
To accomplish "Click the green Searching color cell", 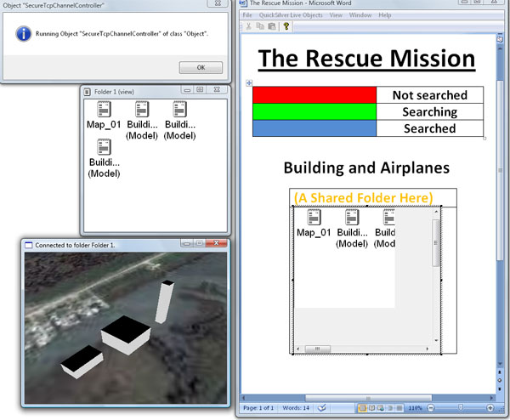I will coord(314,111).
